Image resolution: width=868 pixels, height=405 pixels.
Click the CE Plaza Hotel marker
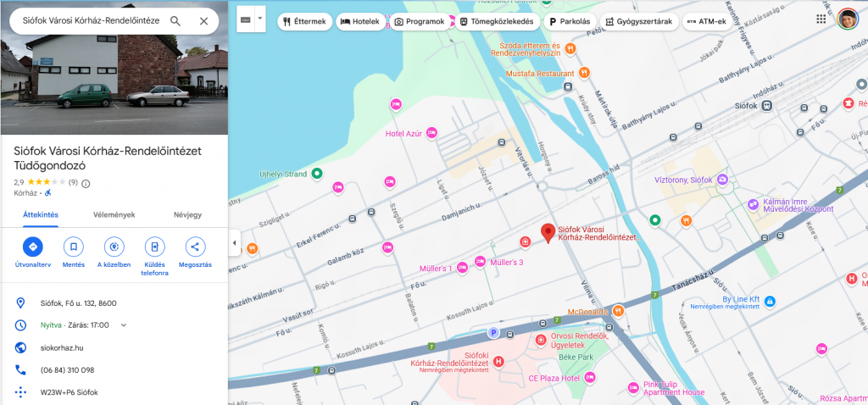[x=590, y=377]
